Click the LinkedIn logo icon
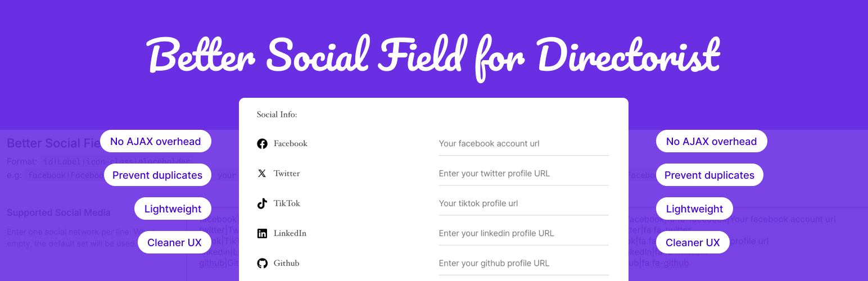The image size is (868, 281). point(262,233)
